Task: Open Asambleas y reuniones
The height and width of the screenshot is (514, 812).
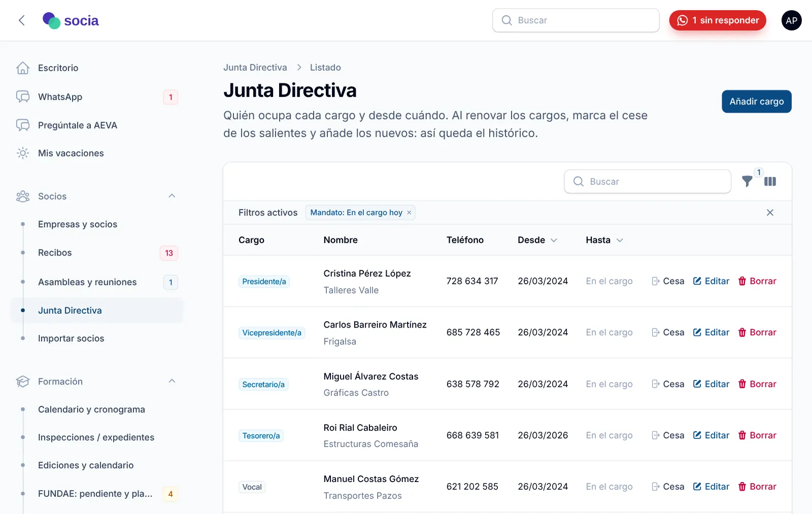Action: click(96, 282)
